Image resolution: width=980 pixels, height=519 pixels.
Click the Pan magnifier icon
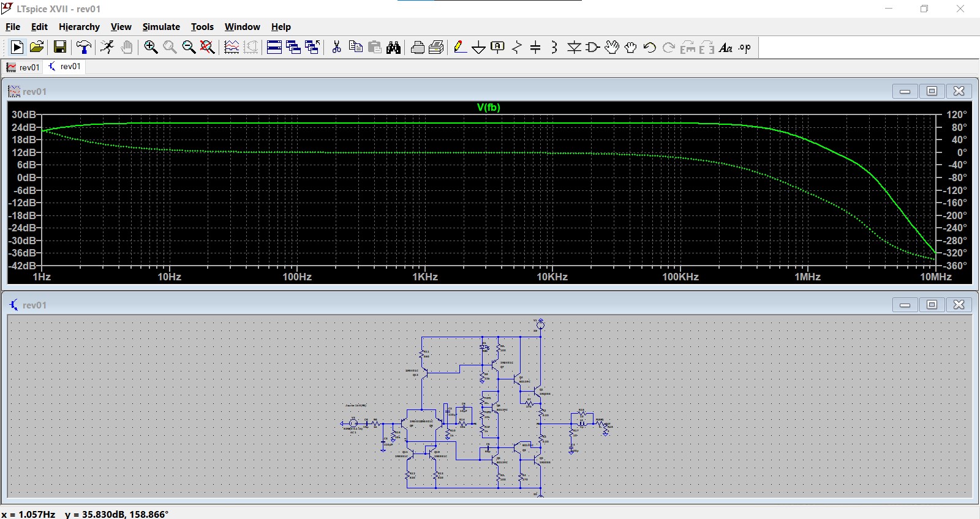[x=170, y=47]
